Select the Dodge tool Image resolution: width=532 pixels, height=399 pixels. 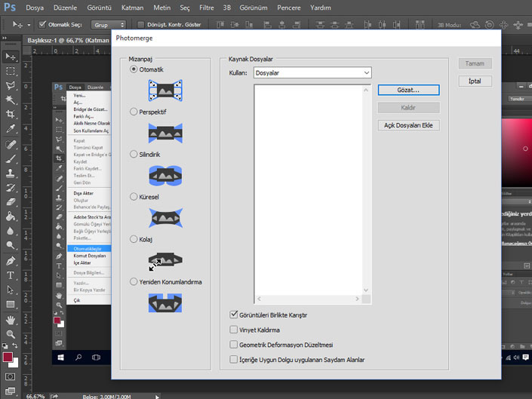11,245
